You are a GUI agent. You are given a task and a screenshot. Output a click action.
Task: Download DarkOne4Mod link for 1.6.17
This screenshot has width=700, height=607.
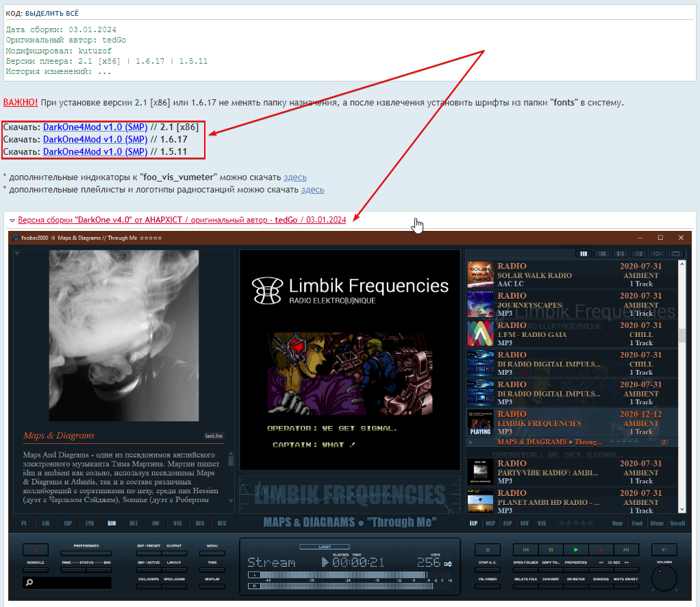tap(95, 140)
